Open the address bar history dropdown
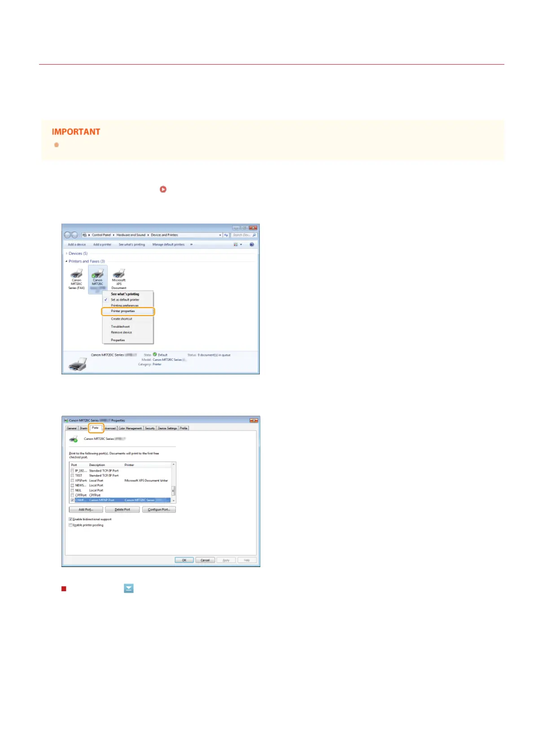Viewport: 534px width, 756px height. click(x=220, y=235)
